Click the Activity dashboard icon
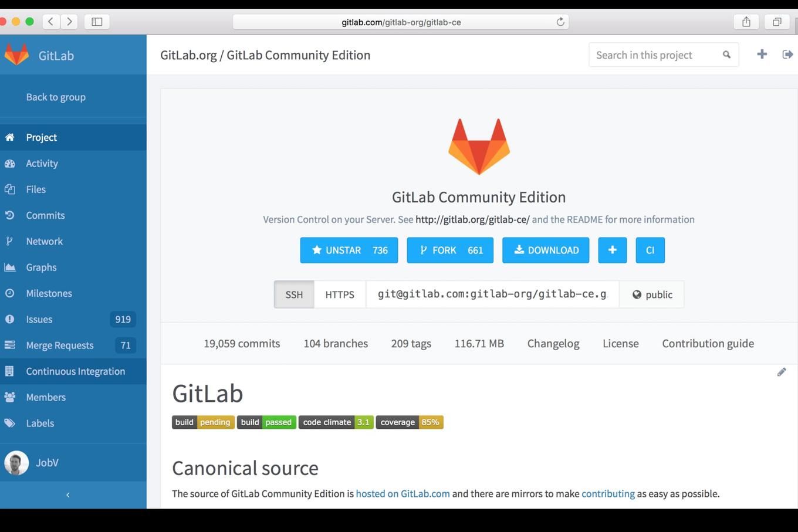 point(9,164)
